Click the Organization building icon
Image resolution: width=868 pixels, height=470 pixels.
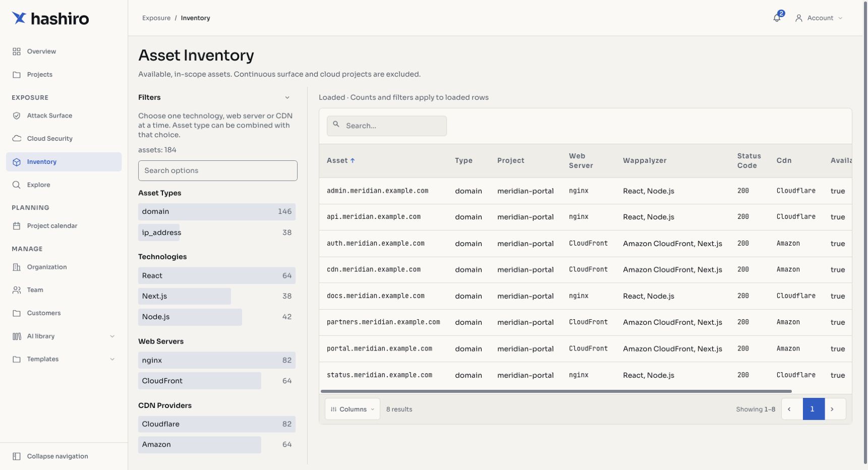[x=17, y=267]
